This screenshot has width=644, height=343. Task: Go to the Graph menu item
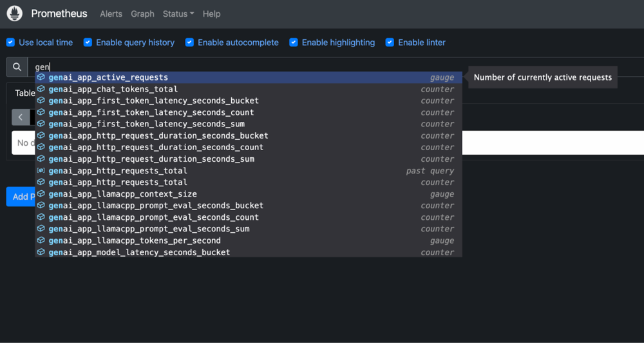pyautogui.click(x=142, y=14)
